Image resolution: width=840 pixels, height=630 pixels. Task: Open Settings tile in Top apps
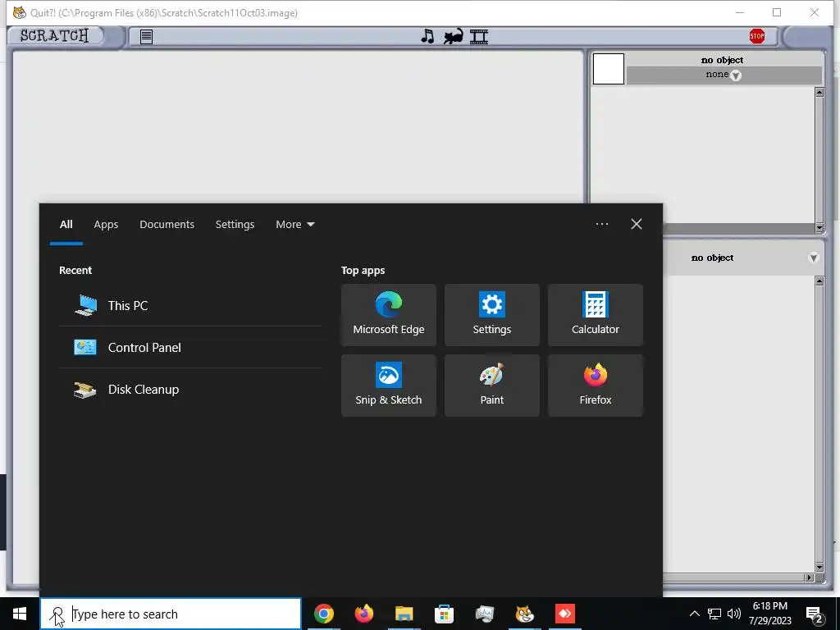click(492, 315)
